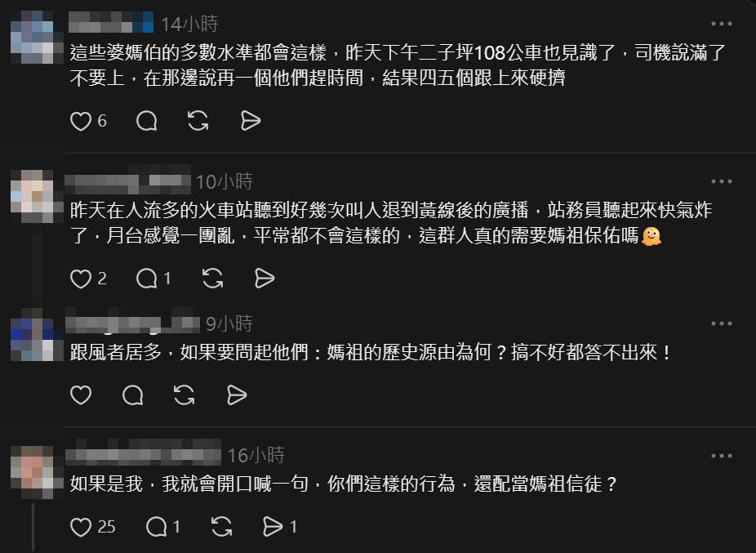Share the 9小時 comment
The image size is (756, 553).
click(236, 395)
